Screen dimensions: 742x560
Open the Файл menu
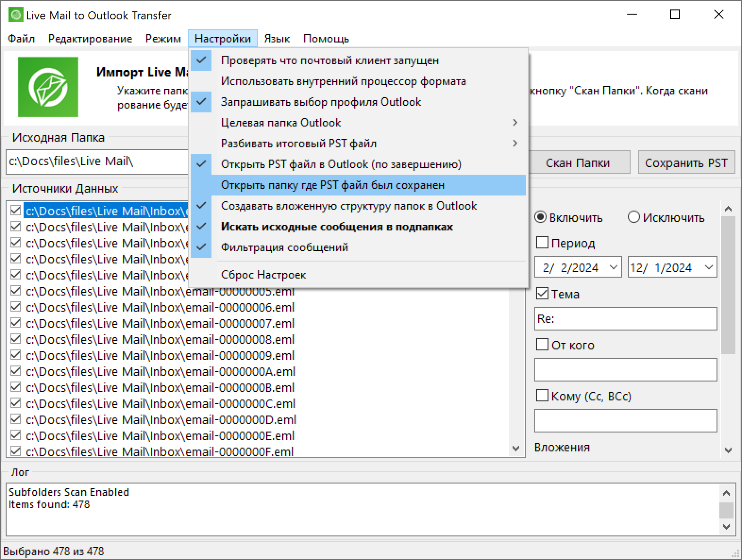[21, 39]
